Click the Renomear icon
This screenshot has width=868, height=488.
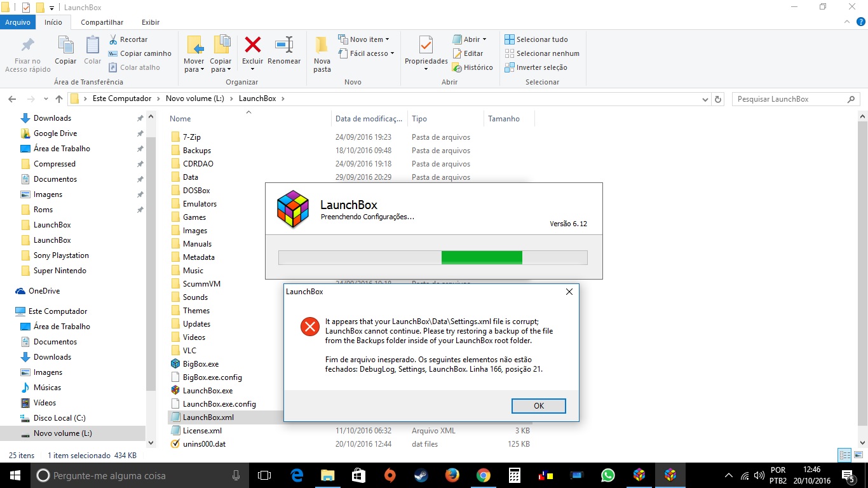point(284,45)
